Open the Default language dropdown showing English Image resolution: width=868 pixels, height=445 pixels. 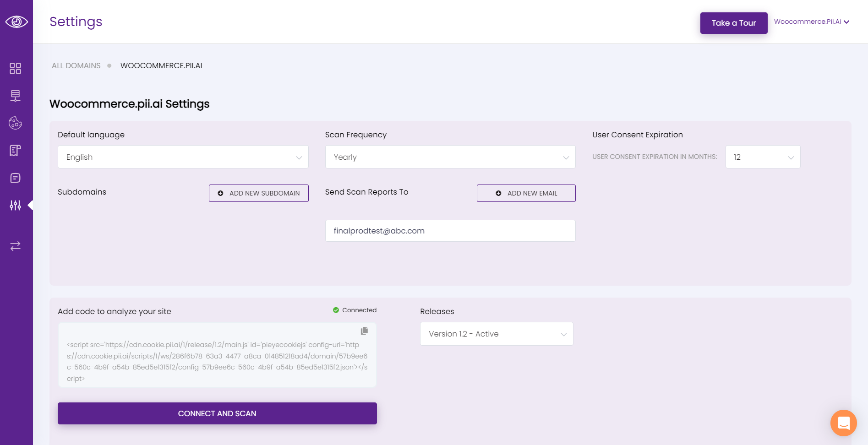point(183,157)
